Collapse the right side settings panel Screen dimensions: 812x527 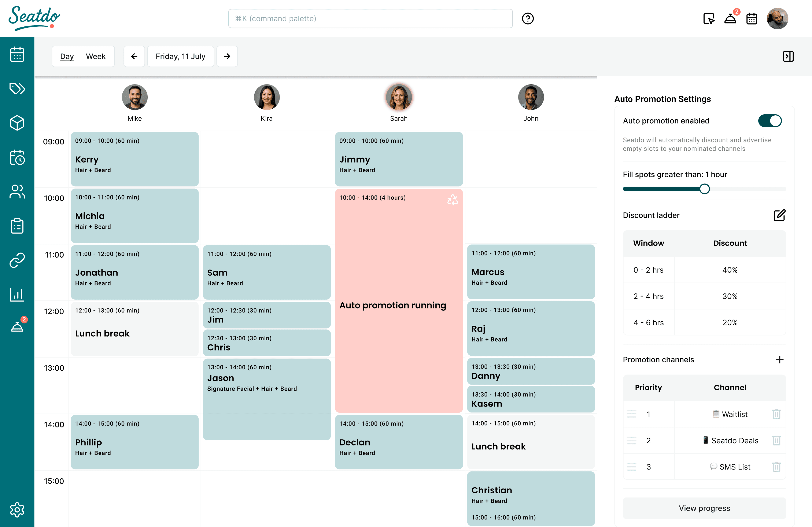pos(788,56)
